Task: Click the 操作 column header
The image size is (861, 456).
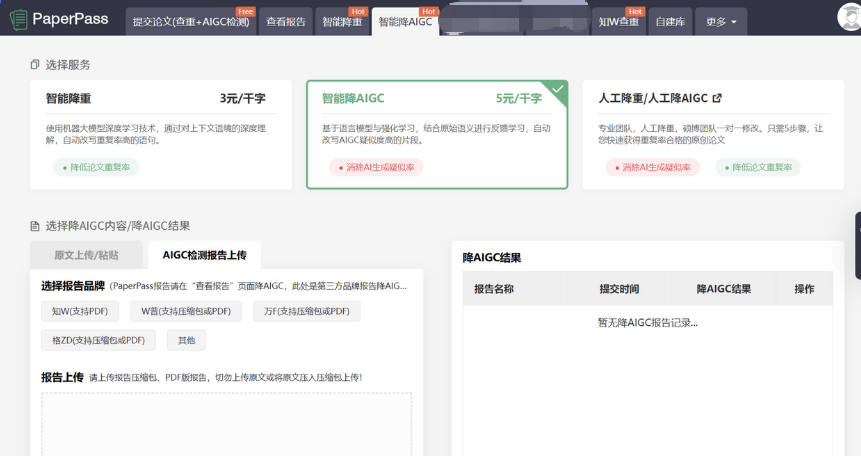Action: (x=804, y=289)
